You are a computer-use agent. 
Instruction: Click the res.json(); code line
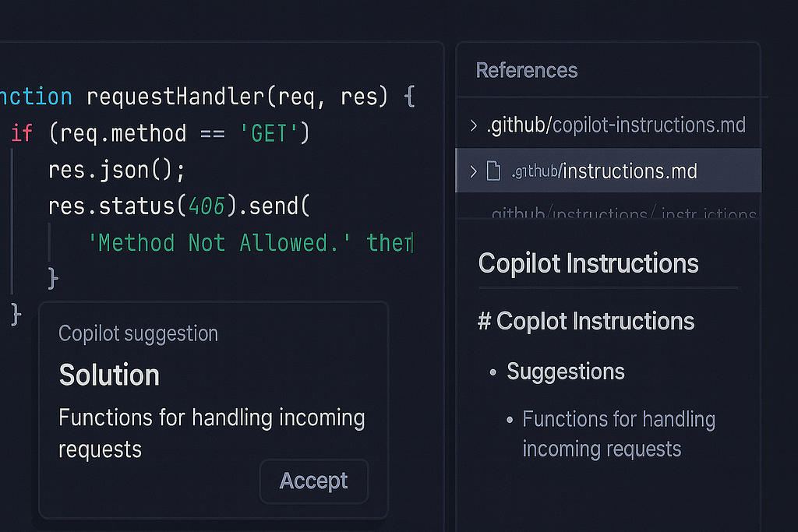(x=117, y=171)
